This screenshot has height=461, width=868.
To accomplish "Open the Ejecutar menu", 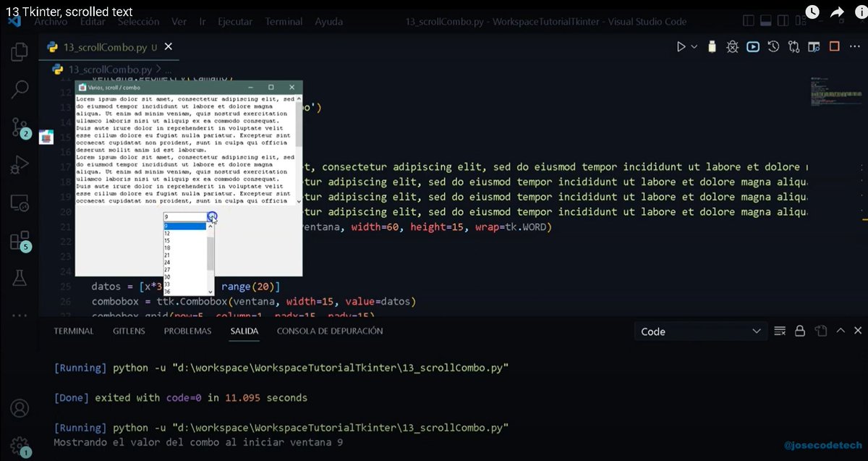I will click(x=237, y=22).
